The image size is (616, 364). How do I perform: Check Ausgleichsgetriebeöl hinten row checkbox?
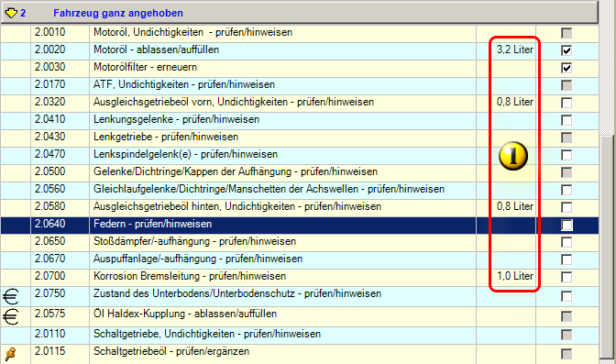point(566,207)
